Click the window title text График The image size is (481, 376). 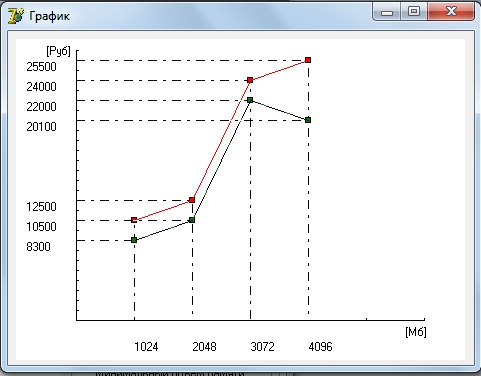click(49, 16)
